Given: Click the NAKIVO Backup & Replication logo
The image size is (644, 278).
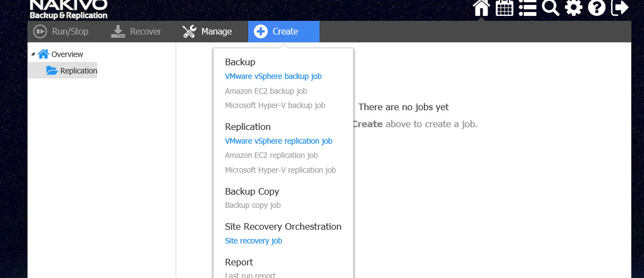Looking at the screenshot, I should coord(68,9).
